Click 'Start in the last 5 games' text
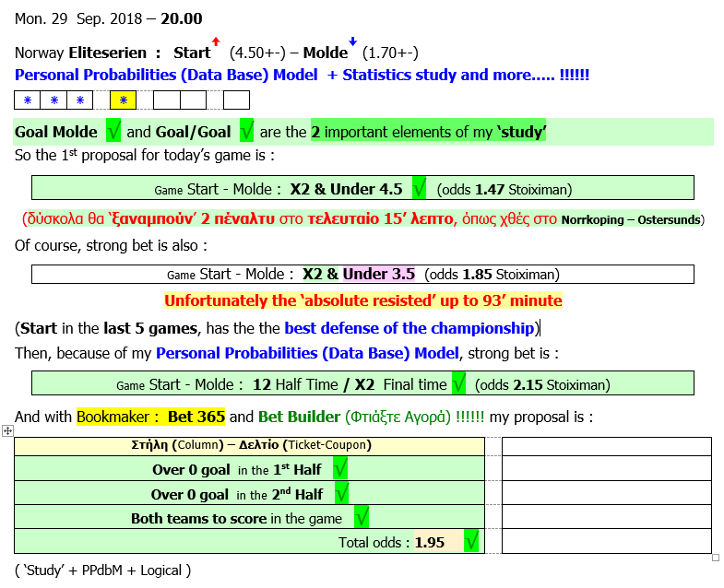This screenshot has width=724, height=588. click(x=109, y=328)
